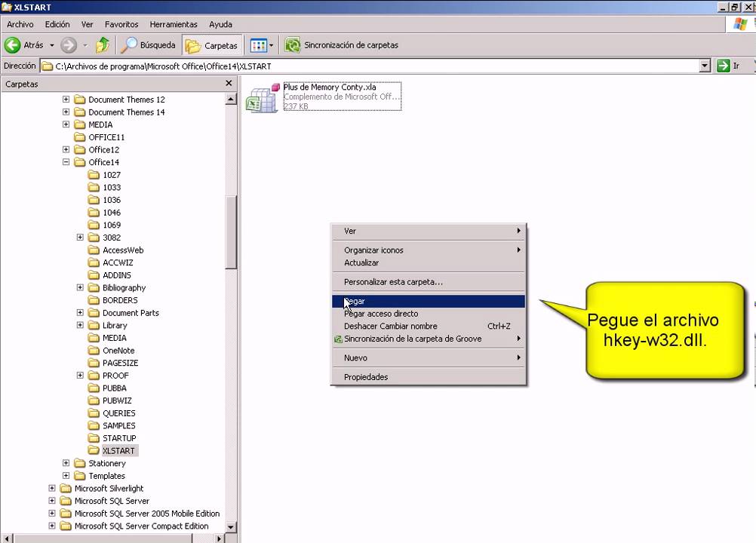Click the Sincronización de carpetas icon
The height and width of the screenshot is (543, 756).
coord(293,45)
